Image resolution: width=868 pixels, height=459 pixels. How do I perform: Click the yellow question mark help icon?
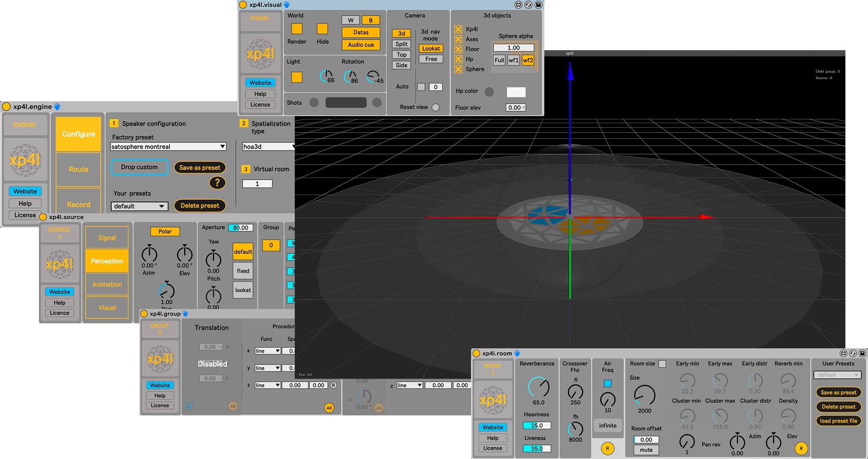pyautogui.click(x=217, y=183)
